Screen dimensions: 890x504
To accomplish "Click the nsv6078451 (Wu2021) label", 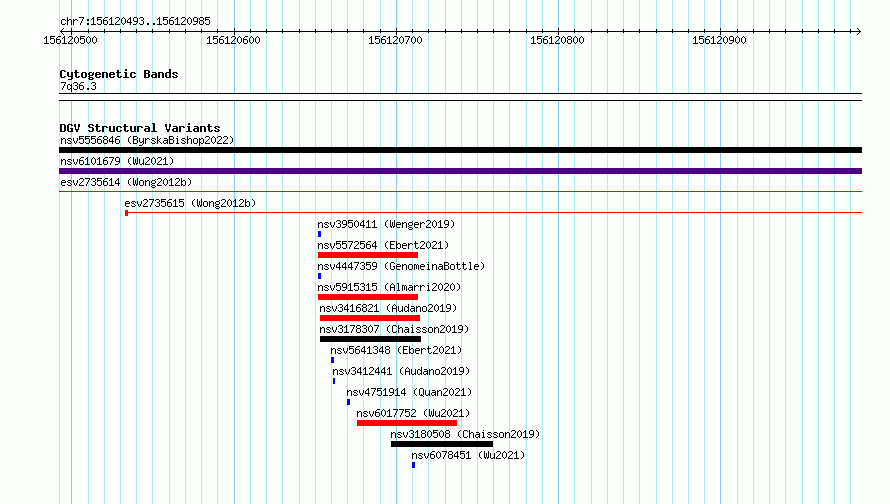I will click(x=468, y=455).
